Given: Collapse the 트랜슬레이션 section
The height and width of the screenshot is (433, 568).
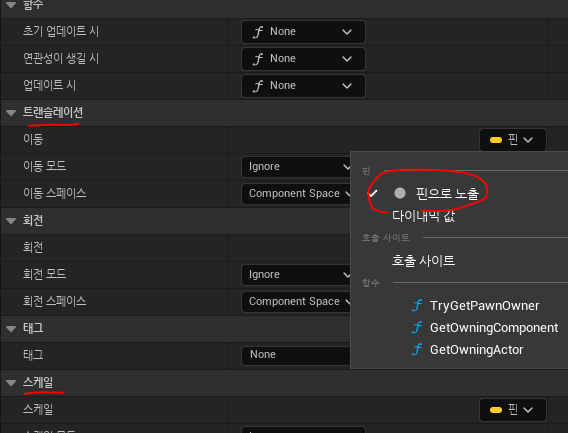Looking at the screenshot, I should point(11,113).
